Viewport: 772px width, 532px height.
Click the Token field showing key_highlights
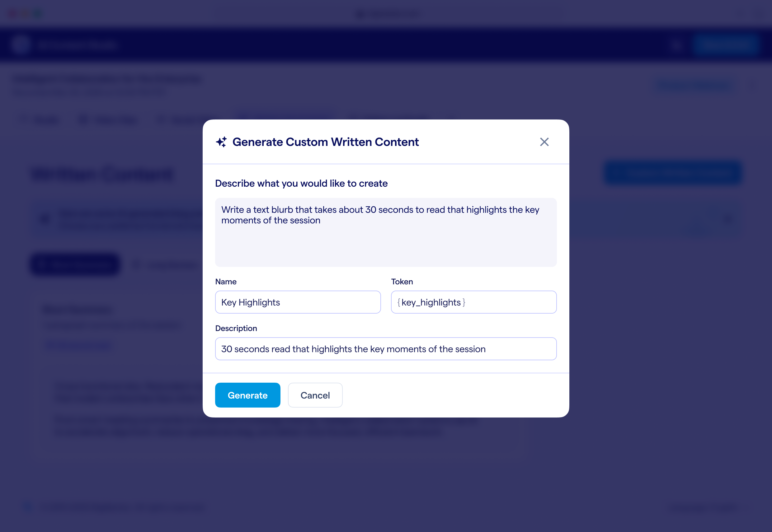tap(473, 302)
